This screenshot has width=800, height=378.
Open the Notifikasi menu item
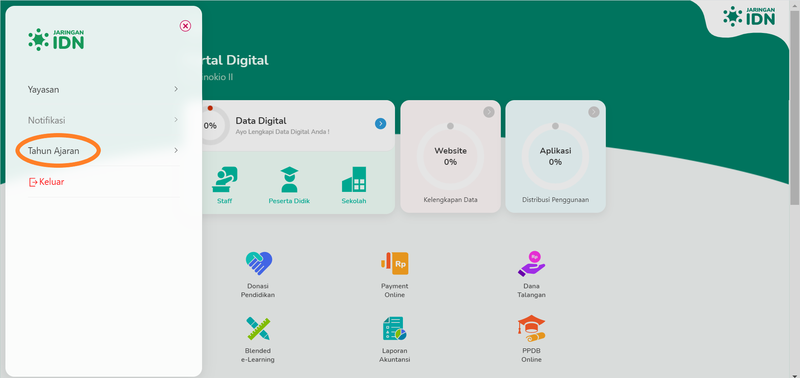point(103,120)
